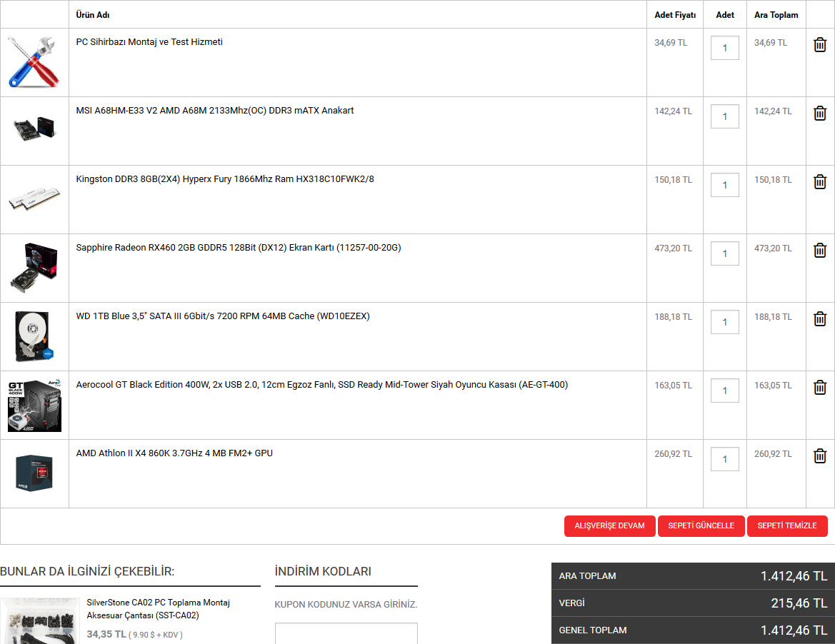Click Sapphire graphics card thumbnail
Screen dimensions: 835x644
coord(34,268)
